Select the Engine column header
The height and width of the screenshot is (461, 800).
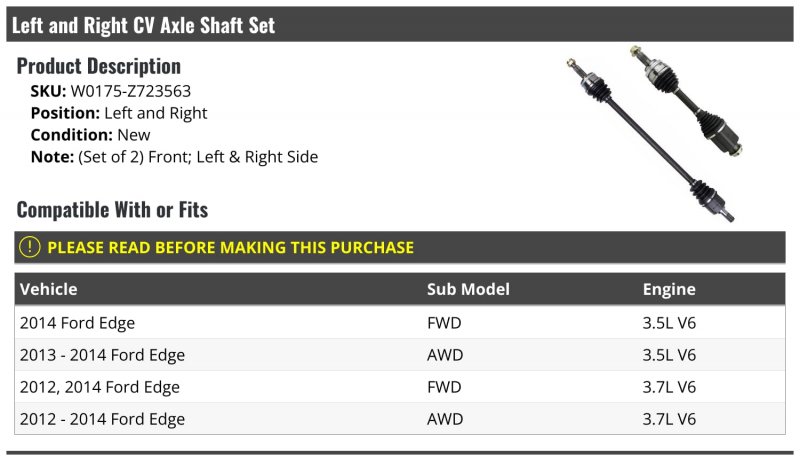669,289
